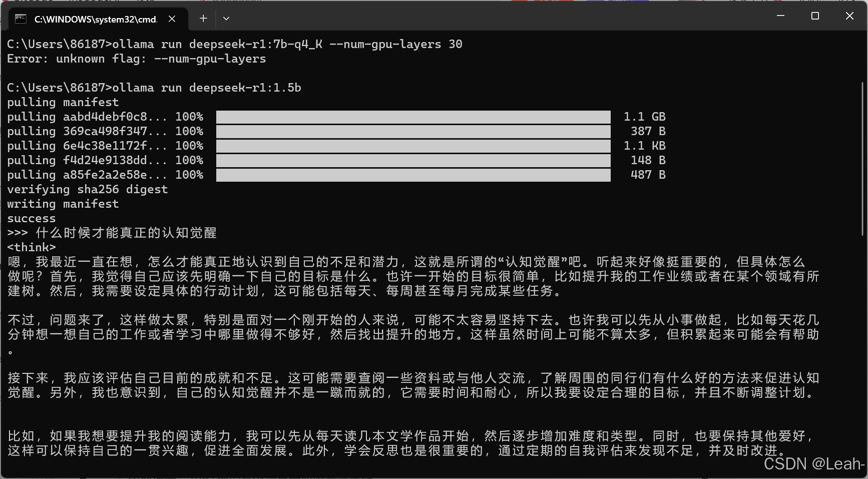Image resolution: width=868 pixels, height=479 pixels.
Task: Click 'pulling aabd4debf0c8... 100%' text
Action: (x=105, y=117)
